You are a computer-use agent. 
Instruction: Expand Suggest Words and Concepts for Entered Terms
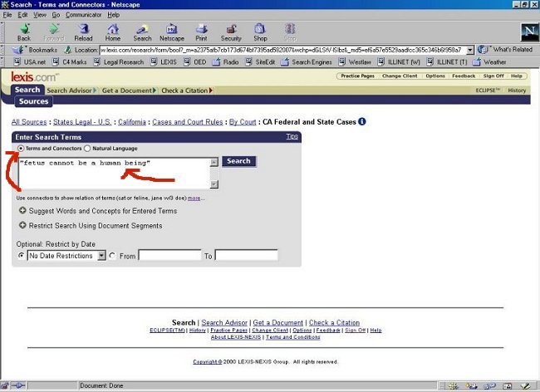[22, 210]
